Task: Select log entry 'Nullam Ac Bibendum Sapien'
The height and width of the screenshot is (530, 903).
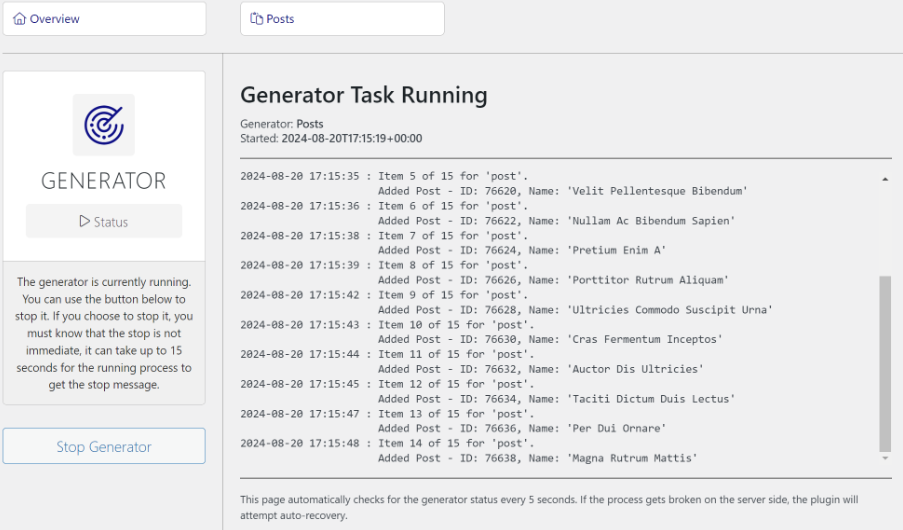Action: [x=556, y=221]
